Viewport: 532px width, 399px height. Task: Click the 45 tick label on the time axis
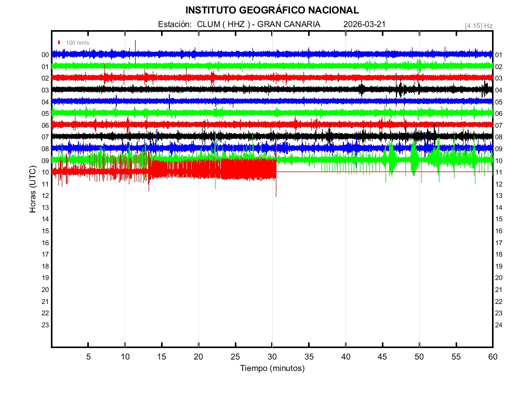tap(382, 356)
